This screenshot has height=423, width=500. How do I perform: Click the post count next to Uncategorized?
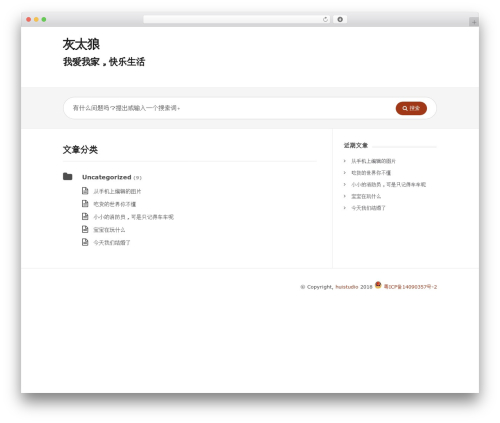pyautogui.click(x=138, y=178)
